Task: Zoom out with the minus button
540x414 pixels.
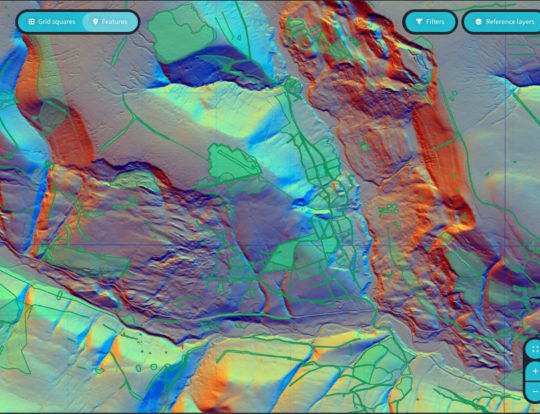Action: tap(534, 392)
